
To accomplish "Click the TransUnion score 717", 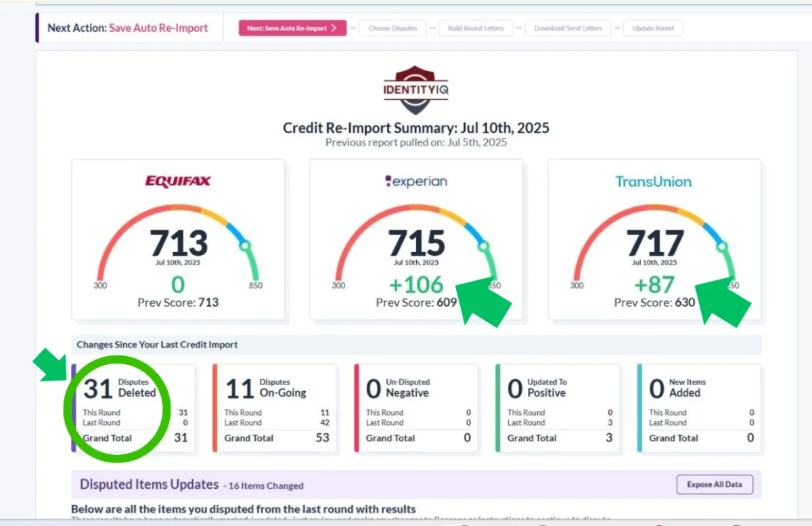I will point(654,242).
